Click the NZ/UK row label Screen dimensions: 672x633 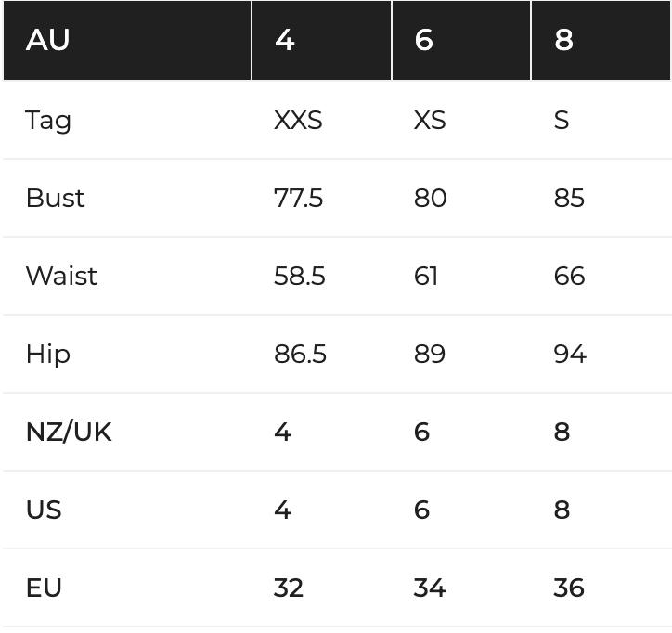(x=69, y=432)
